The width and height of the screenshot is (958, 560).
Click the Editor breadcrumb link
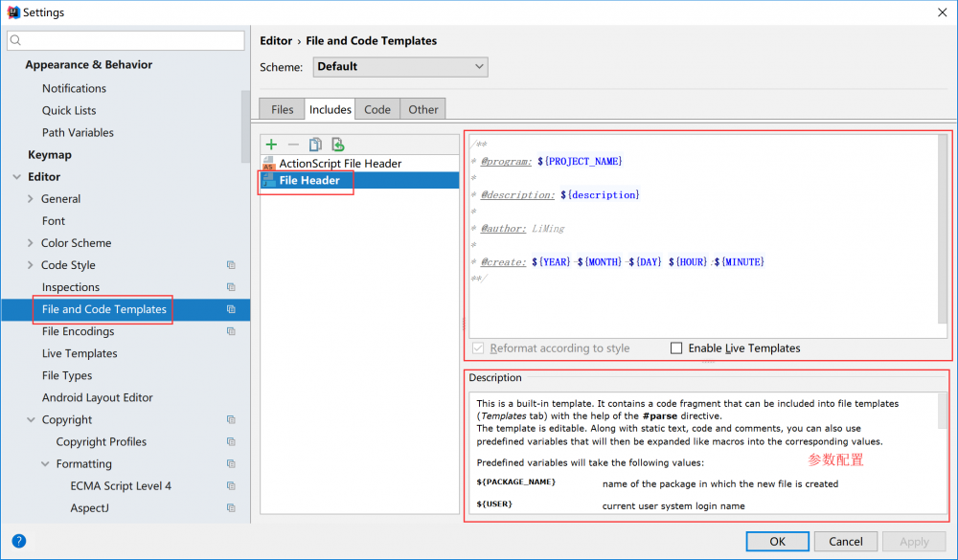(276, 41)
